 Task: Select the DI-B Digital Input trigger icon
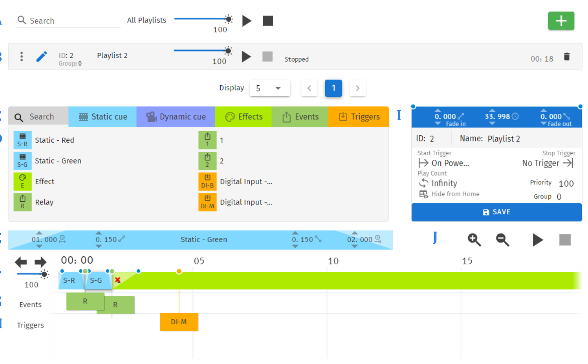pyautogui.click(x=207, y=181)
